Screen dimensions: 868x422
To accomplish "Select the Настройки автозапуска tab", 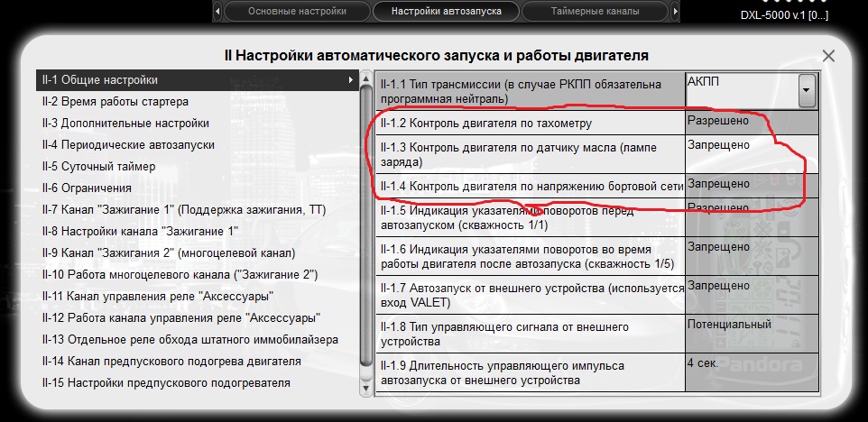I will [x=447, y=11].
